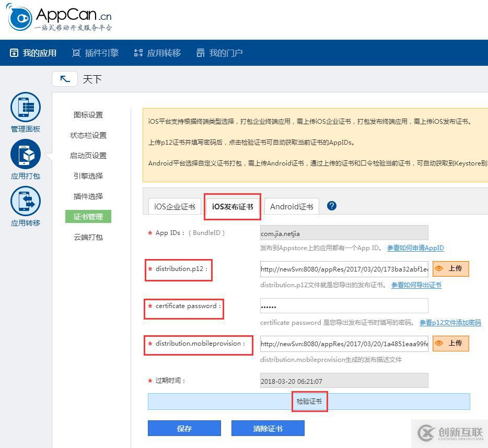Click the 保存 button
Viewport: 488px width, 448px height.
(184, 428)
